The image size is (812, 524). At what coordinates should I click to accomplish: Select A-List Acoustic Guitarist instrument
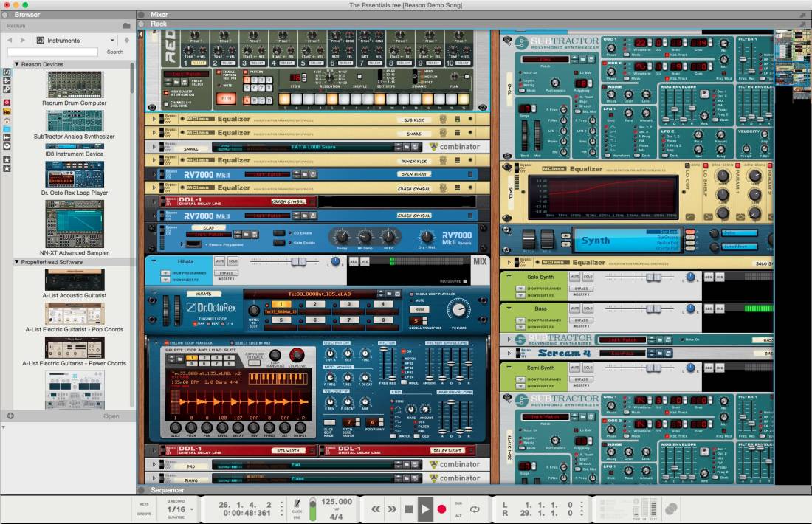coord(75,280)
